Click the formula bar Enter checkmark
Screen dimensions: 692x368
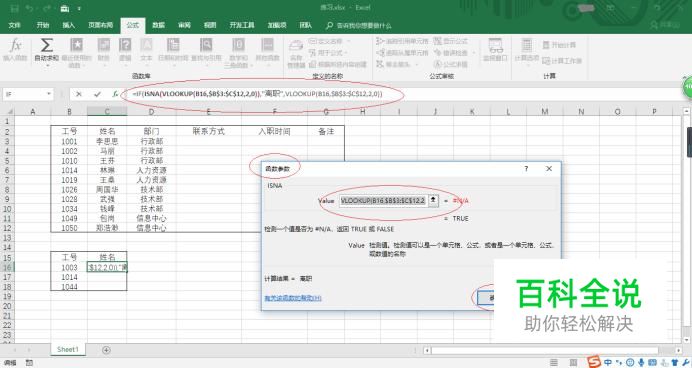pos(97,94)
